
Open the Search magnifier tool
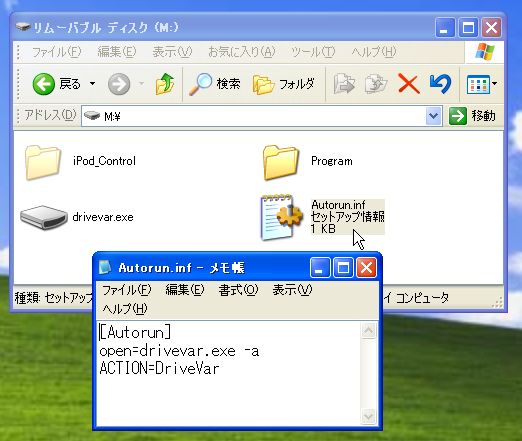click(215, 84)
